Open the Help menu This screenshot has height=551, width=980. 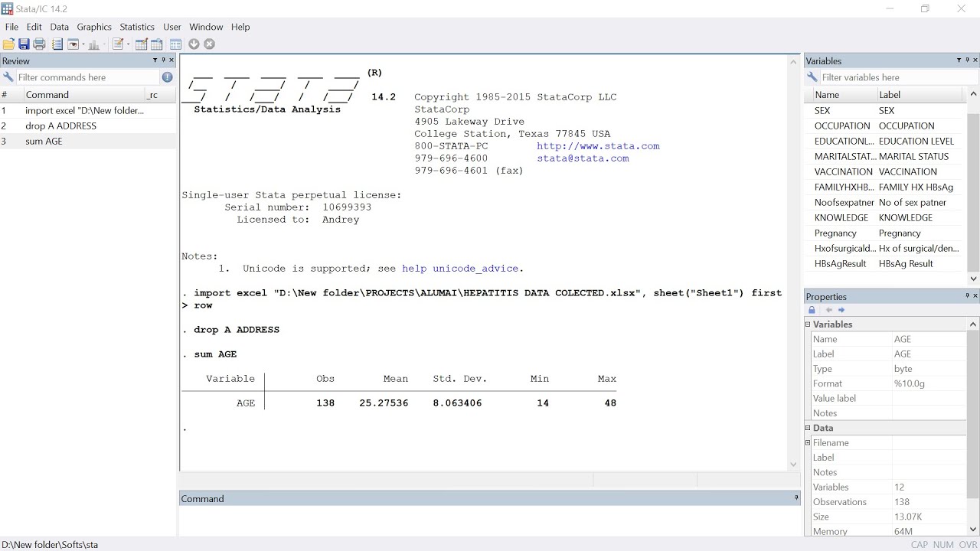tap(240, 27)
